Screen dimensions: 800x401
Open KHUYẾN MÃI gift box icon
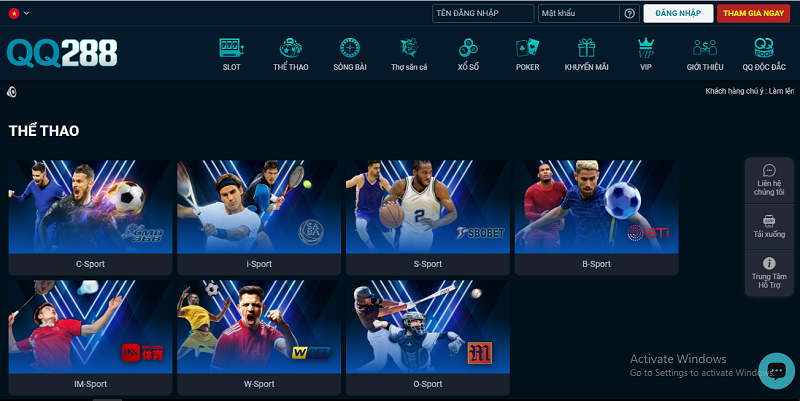pos(586,48)
